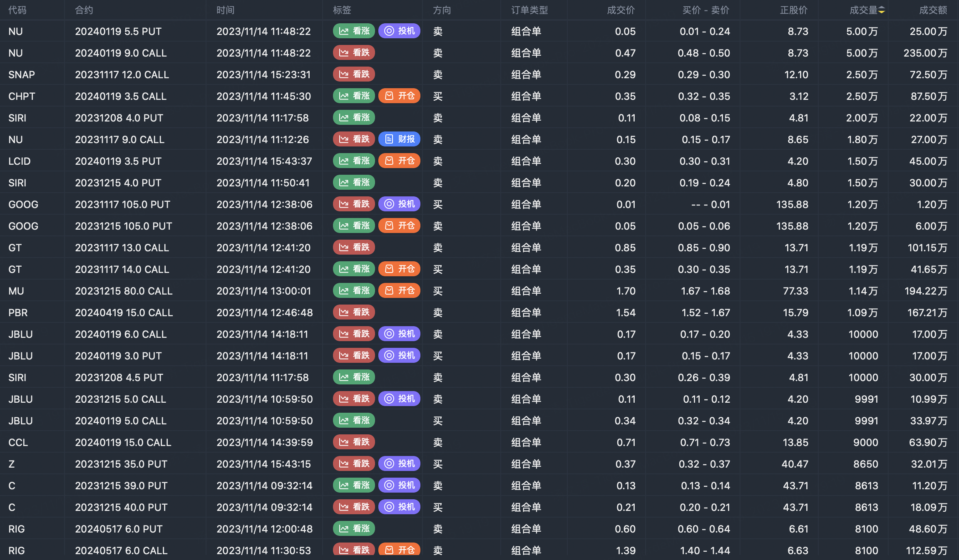Click the 订单类型 column header
Image resolution: width=959 pixels, height=560 pixels.
(x=529, y=10)
